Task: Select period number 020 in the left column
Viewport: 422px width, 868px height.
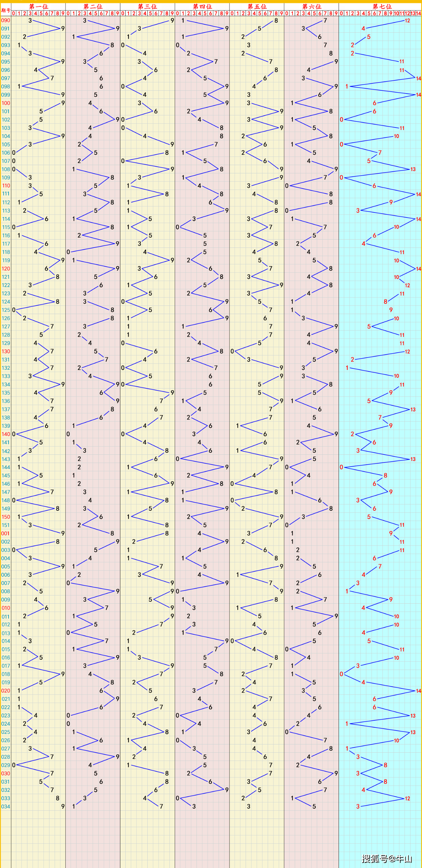Action: pos(6,690)
